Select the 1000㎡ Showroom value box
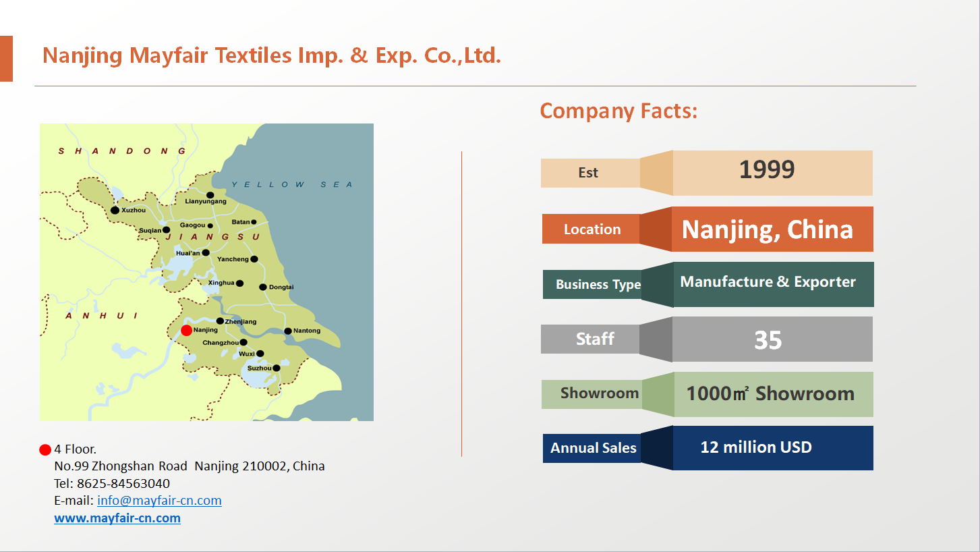 pyautogui.click(x=773, y=394)
